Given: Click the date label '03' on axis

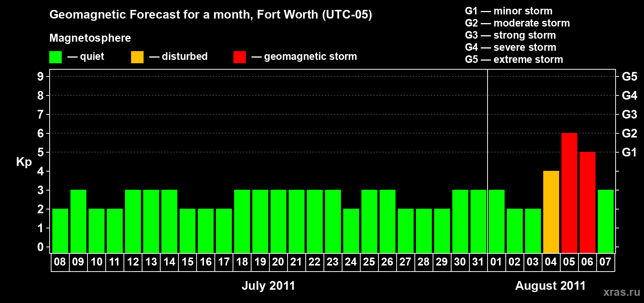Looking at the screenshot, I should tap(533, 262).
